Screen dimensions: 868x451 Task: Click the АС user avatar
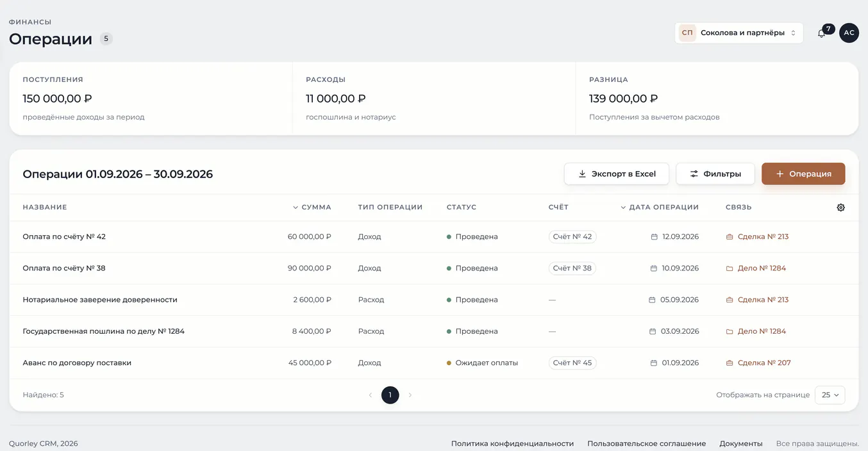(x=849, y=33)
